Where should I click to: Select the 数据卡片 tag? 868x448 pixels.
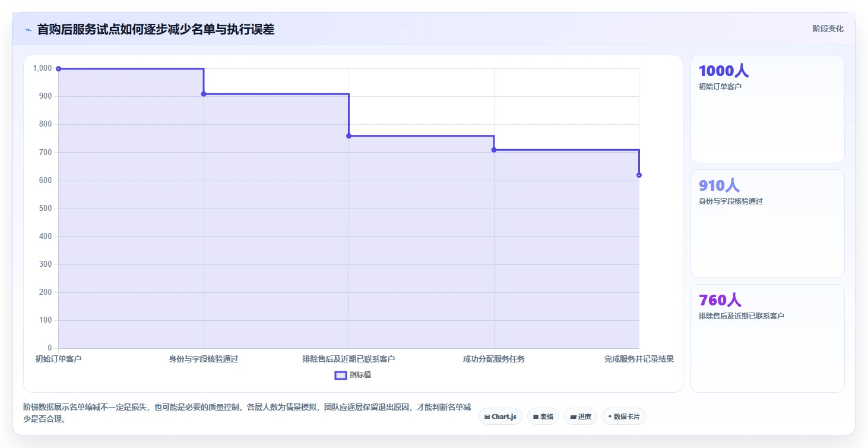(623, 417)
